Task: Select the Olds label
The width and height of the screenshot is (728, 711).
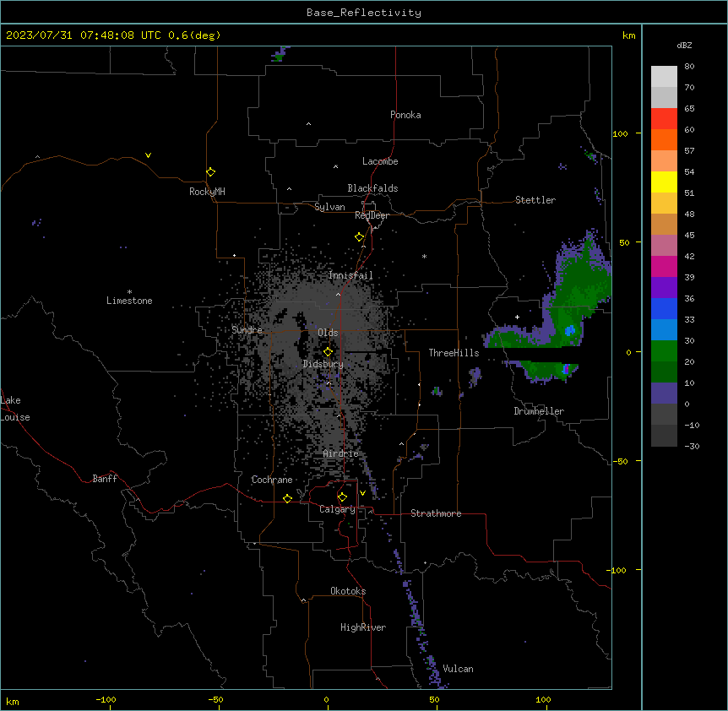Action: (x=328, y=333)
